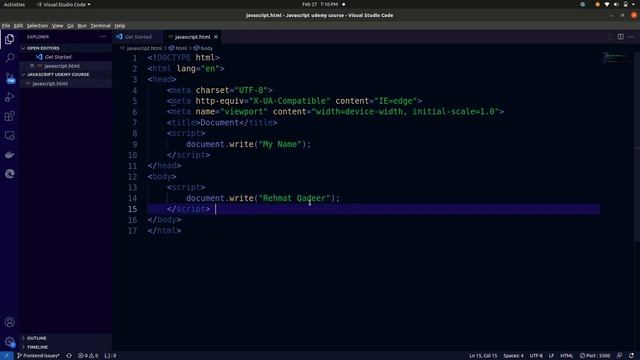Click the frontend-issues branch in status bar

(38, 356)
